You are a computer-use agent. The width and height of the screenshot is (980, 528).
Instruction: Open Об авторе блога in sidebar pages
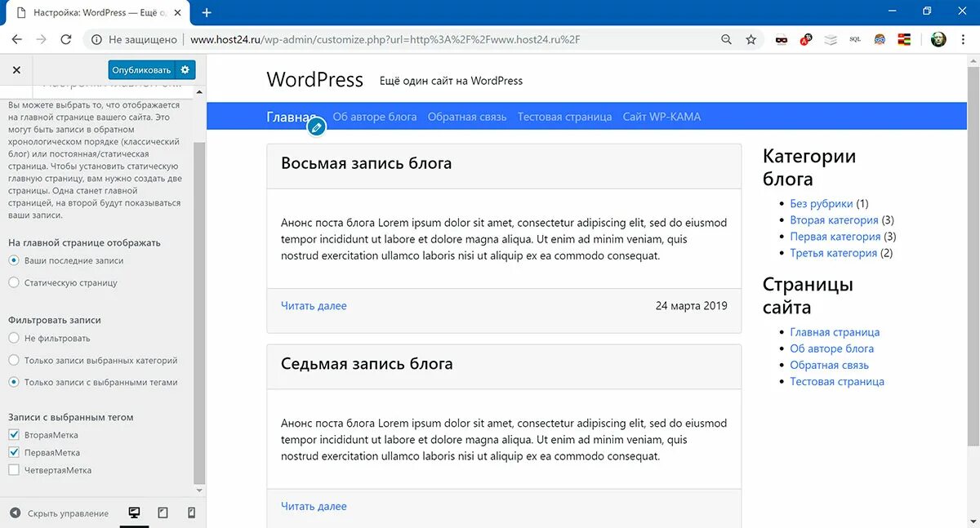(x=832, y=348)
